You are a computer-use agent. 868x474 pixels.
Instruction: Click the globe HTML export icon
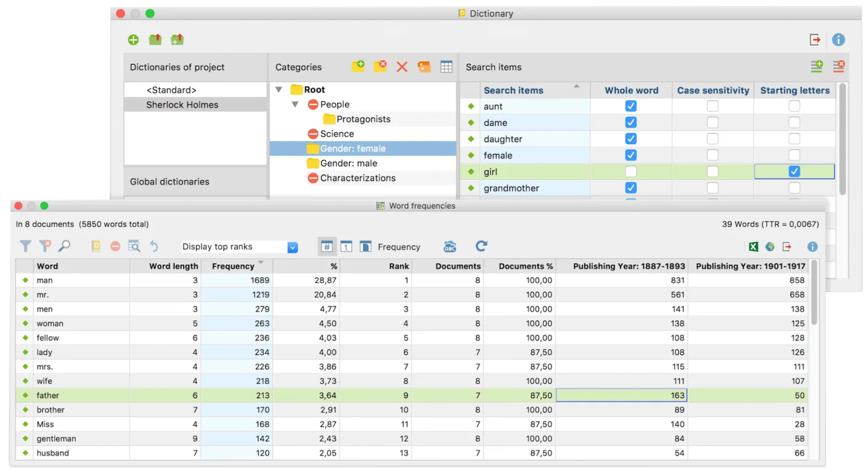(770, 247)
